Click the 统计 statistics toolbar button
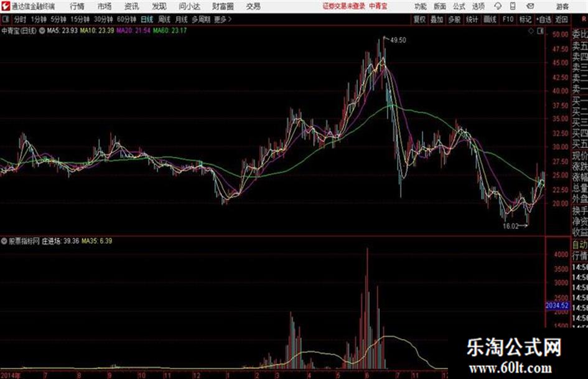The height and width of the screenshot is (379, 588). point(472,19)
